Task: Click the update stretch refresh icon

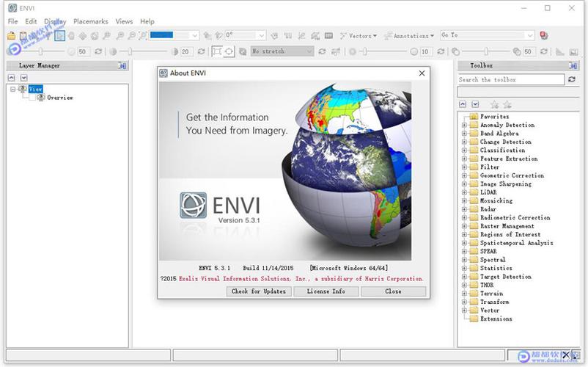Action: coord(322,51)
